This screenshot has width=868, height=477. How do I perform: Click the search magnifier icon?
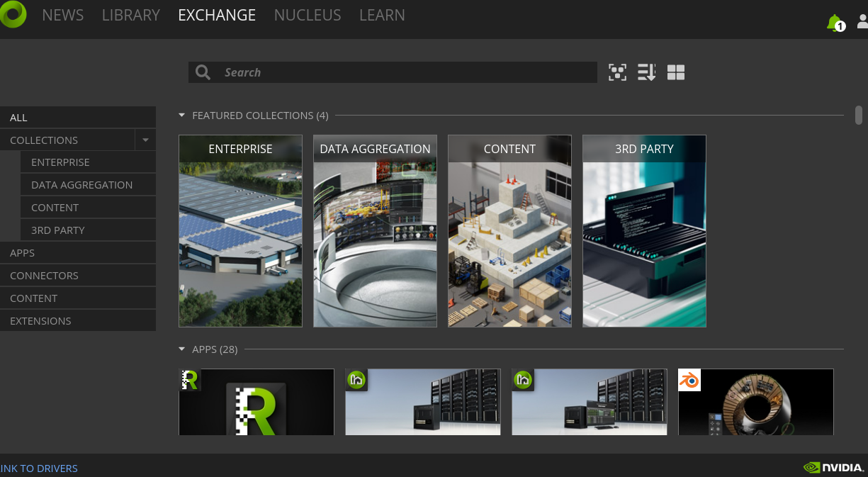[x=203, y=72]
